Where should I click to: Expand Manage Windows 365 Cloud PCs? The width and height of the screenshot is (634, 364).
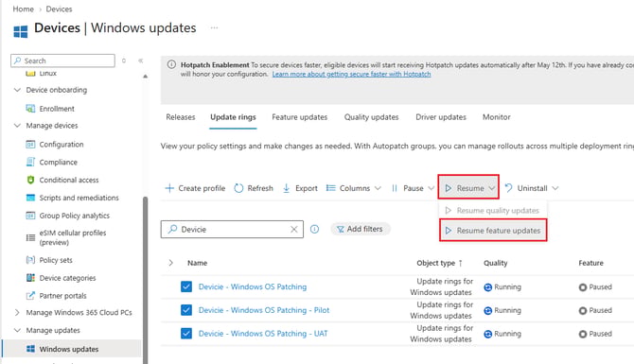click(17, 312)
